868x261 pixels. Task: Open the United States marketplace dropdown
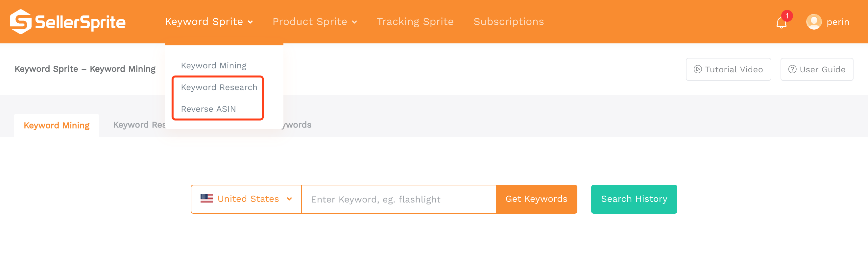(x=246, y=199)
